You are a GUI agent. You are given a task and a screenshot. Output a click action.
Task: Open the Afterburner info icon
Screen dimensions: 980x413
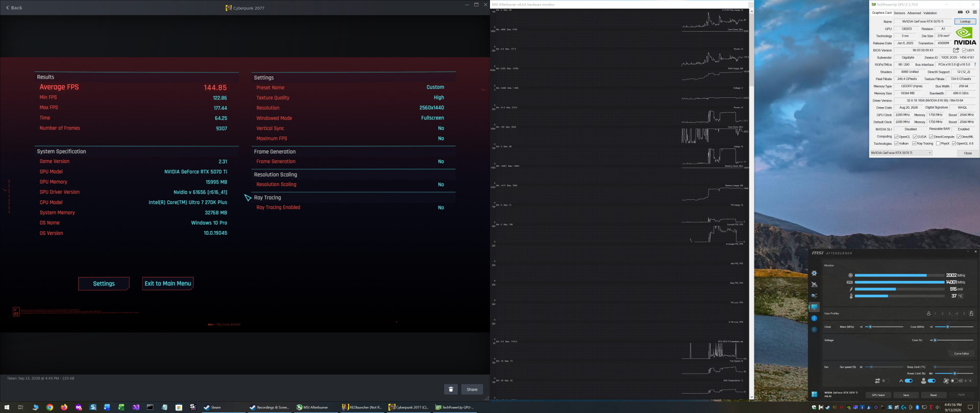[x=814, y=318]
